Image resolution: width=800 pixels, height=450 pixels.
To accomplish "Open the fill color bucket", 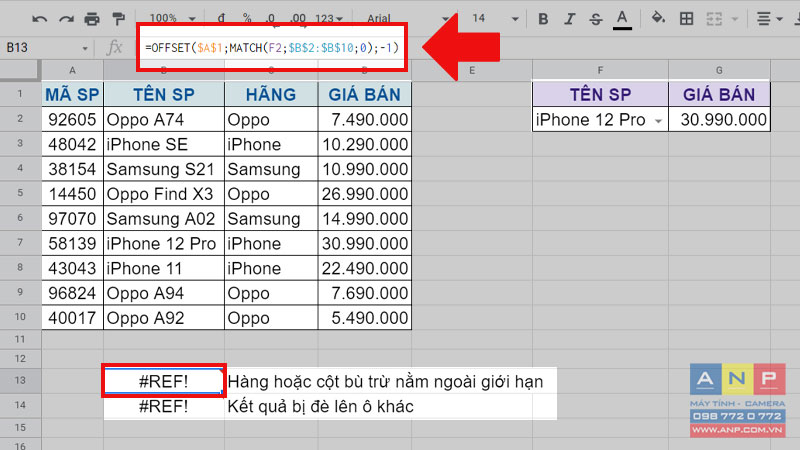I will coord(658,19).
